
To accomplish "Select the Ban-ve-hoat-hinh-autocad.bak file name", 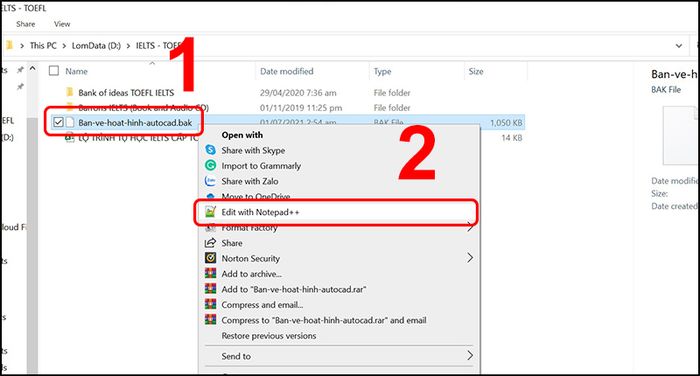I will coord(135,122).
